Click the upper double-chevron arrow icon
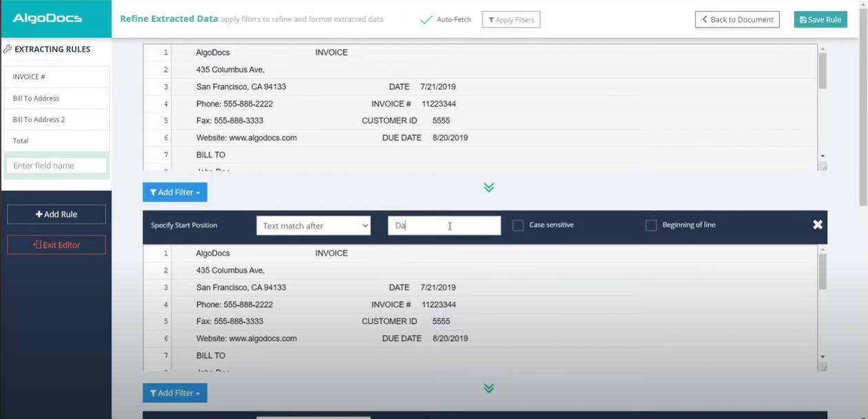Viewport: 868px width, 419px height. [x=489, y=187]
